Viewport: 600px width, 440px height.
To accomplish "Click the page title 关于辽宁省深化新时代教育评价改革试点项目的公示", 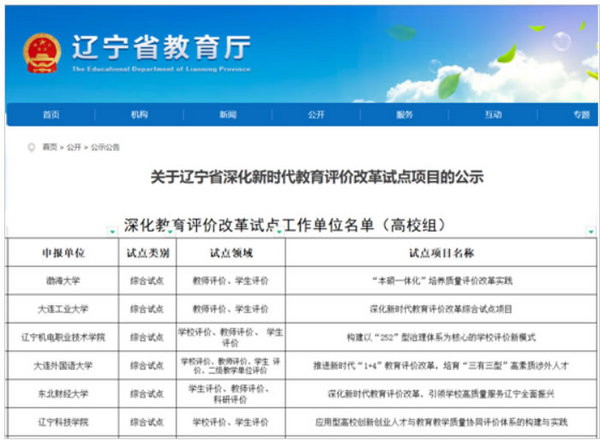I will (x=317, y=177).
